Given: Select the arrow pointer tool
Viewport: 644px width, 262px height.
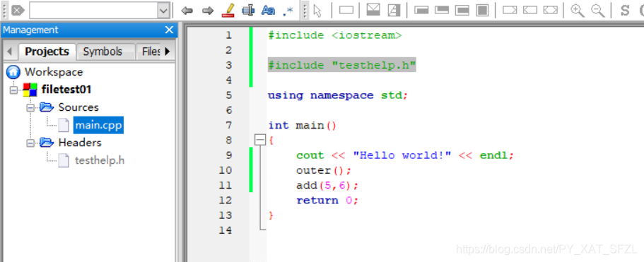Looking at the screenshot, I should (317, 11).
